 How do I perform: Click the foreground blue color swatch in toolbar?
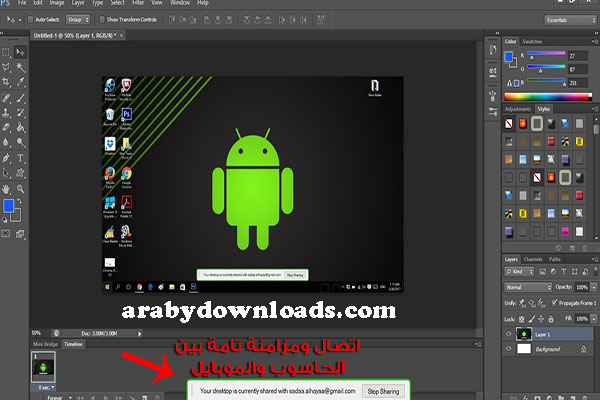[x=8, y=206]
